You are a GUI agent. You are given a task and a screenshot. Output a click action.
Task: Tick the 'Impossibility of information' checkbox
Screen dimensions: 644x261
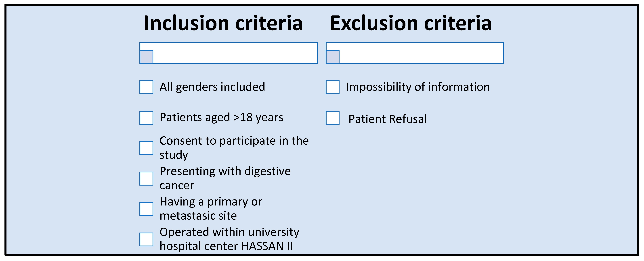333,87
